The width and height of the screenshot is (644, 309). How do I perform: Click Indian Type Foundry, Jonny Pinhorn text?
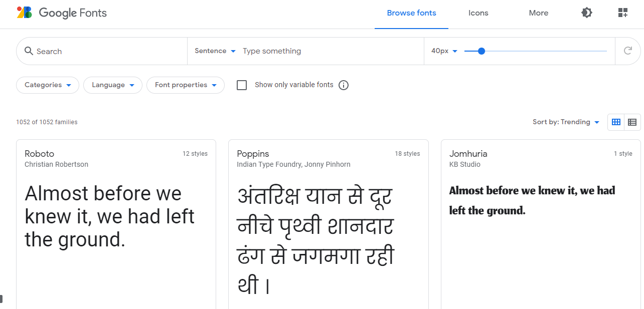[293, 164]
